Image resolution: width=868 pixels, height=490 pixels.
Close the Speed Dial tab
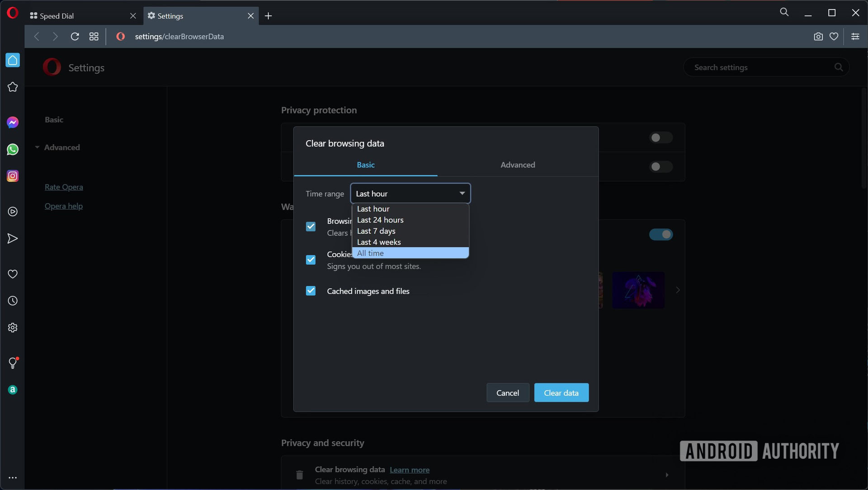tap(133, 16)
